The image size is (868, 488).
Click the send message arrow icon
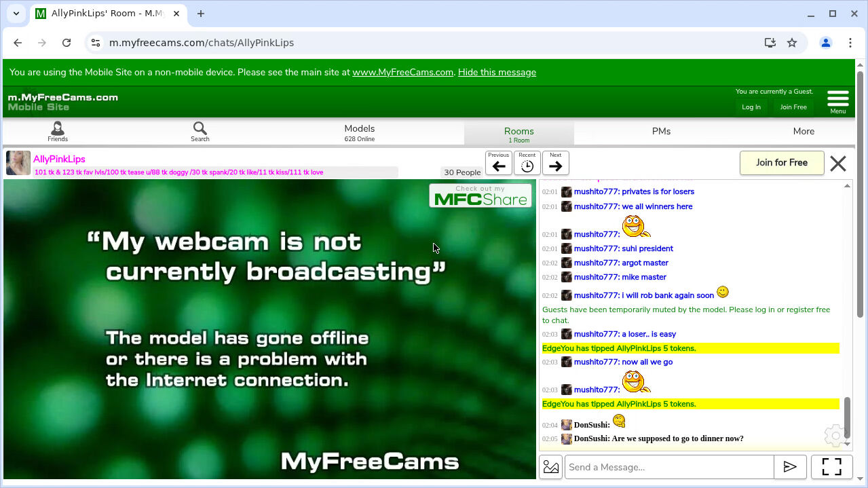(x=790, y=467)
